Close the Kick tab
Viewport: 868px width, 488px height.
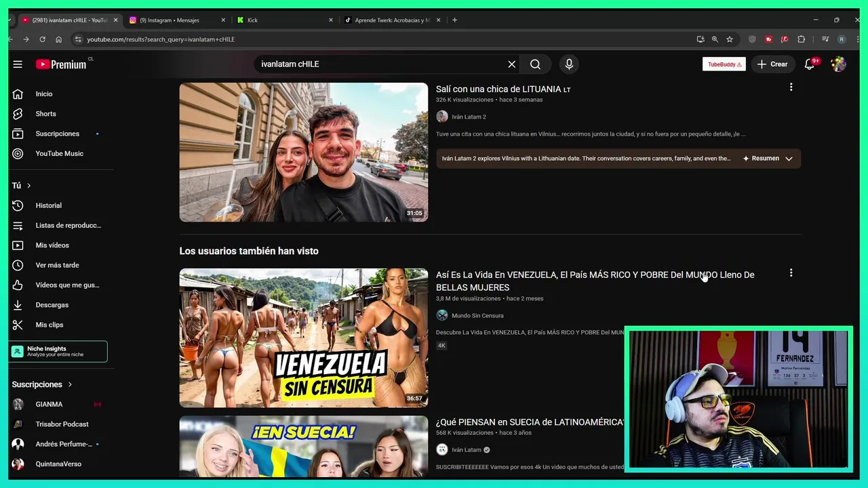point(331,20)
